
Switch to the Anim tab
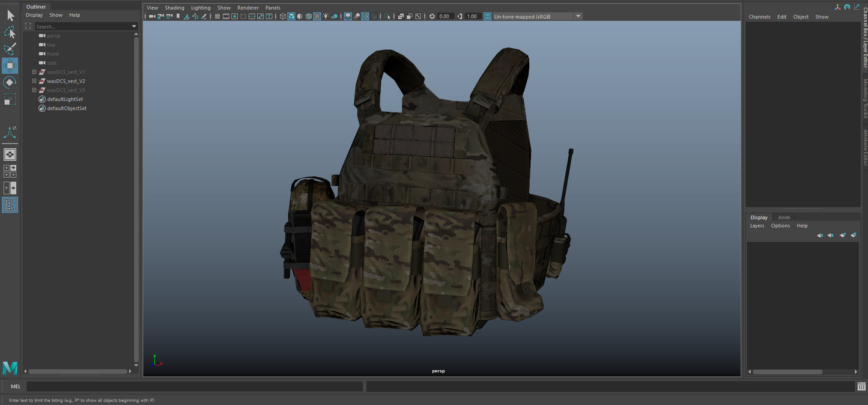tap(784, 218)
